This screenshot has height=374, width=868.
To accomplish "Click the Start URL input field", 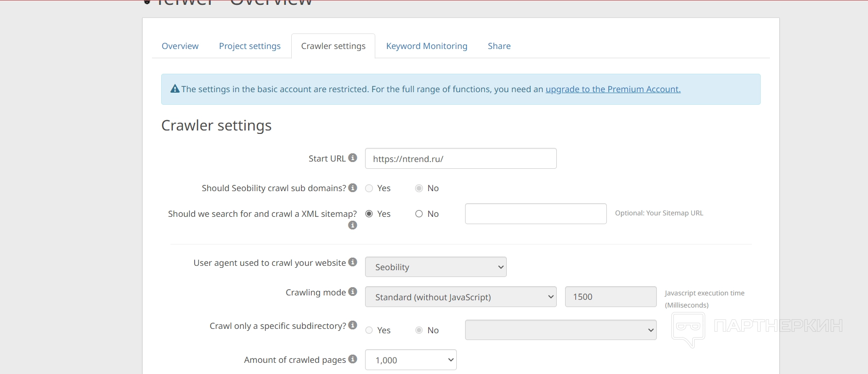I will (x=460, y=159).
